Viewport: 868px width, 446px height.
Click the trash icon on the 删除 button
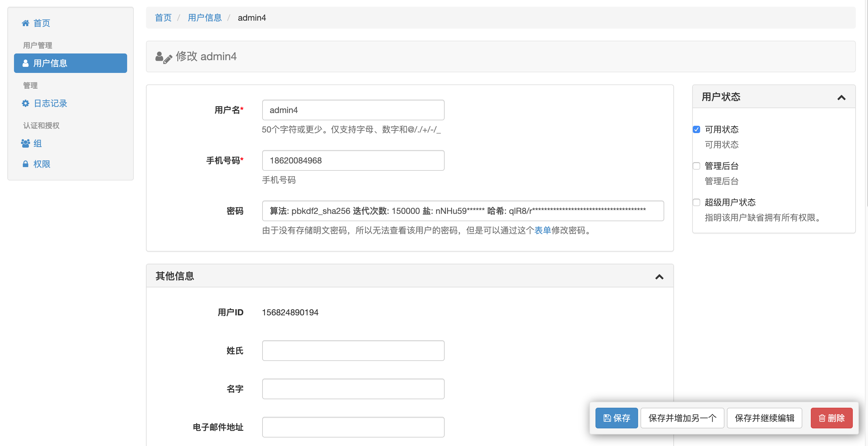[821, 418]
